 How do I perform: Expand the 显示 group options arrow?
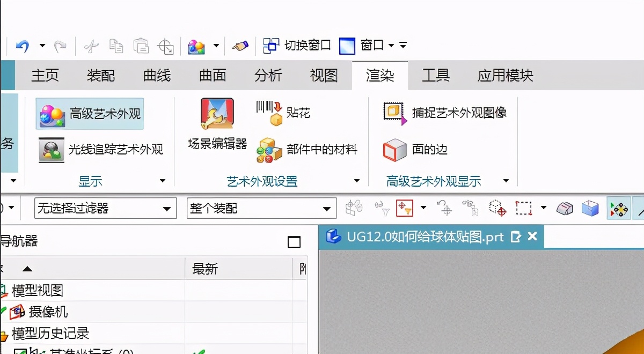pos(163,181)
